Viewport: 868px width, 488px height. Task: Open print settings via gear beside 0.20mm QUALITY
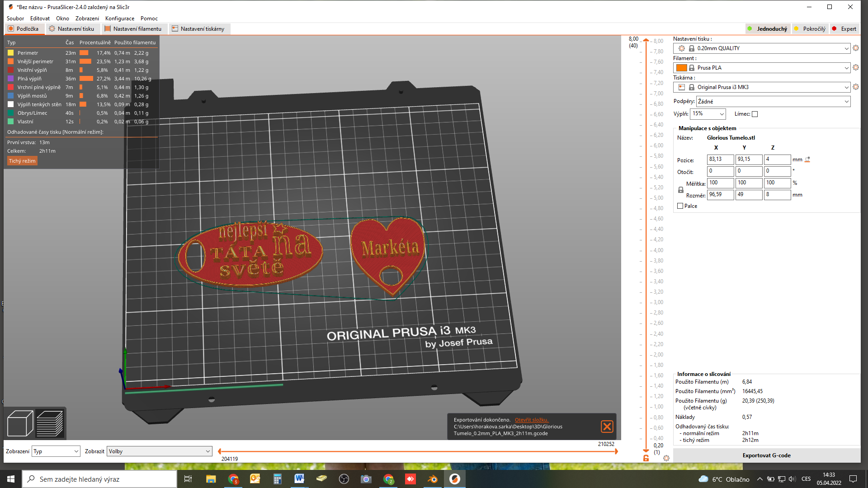[856, 48]
